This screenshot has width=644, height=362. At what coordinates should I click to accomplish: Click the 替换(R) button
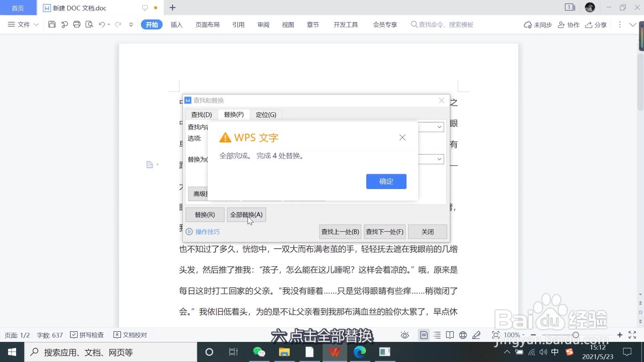pyautogui.click(x=205, y=215)
